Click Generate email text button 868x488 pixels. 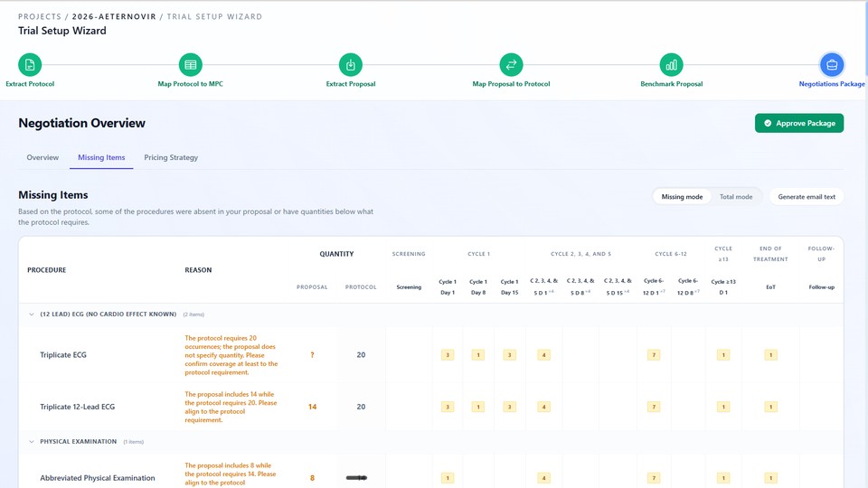tap(807, 196)
